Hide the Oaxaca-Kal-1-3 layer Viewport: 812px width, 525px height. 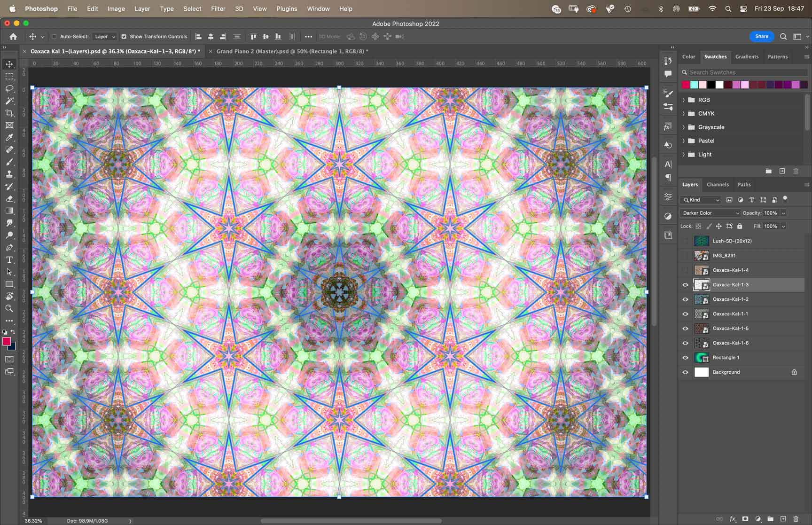pyautogui.click(x=685, y=285)
